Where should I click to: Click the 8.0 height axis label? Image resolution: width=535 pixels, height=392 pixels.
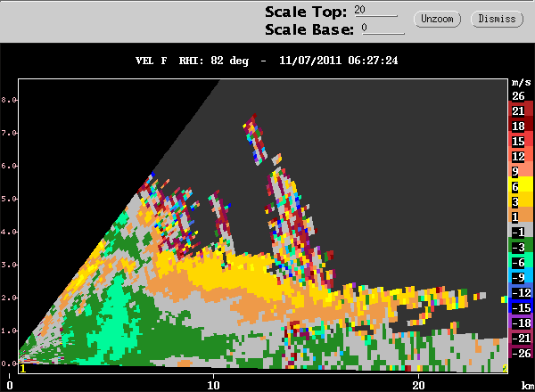(9, 100)
